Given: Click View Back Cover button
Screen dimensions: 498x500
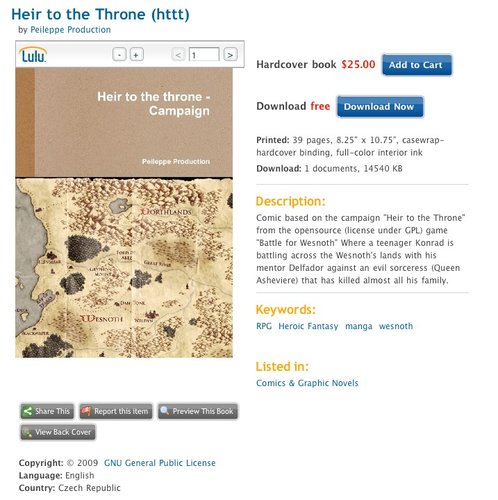Looking at the screenshot, I should click(58, 432).
